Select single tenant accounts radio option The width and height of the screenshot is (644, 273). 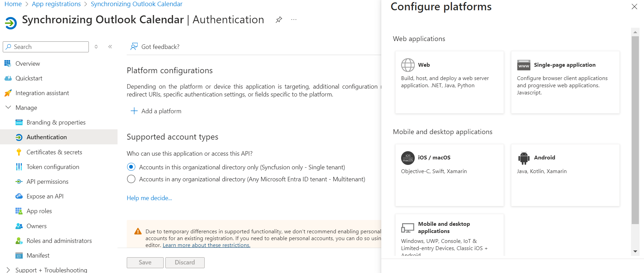coord(131,167)
